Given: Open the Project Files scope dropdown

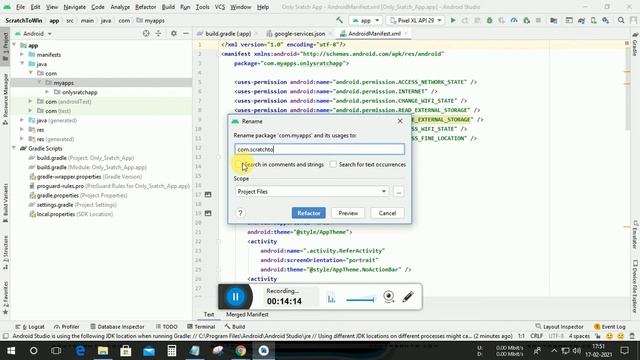Looking at the screenshot, I should (312, 191).
